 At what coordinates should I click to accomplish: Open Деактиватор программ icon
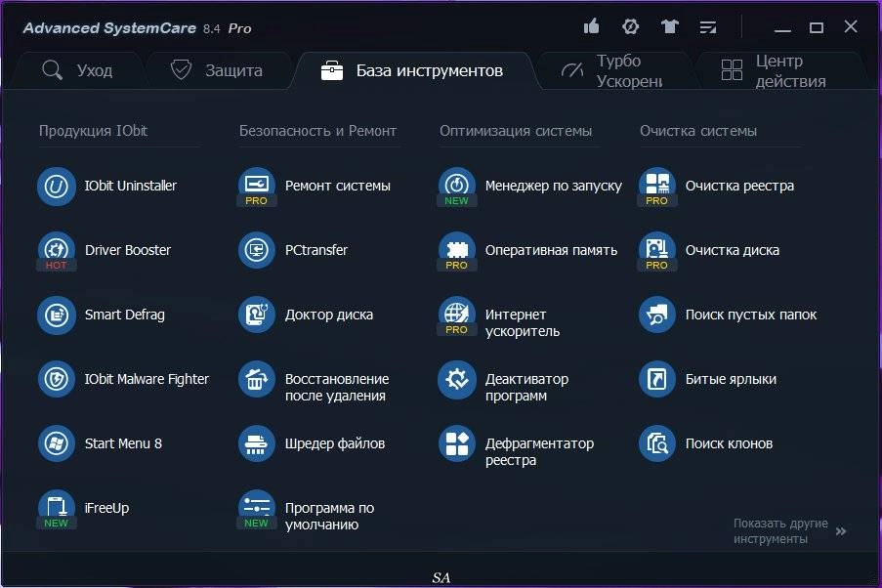(x=457, y=379)
